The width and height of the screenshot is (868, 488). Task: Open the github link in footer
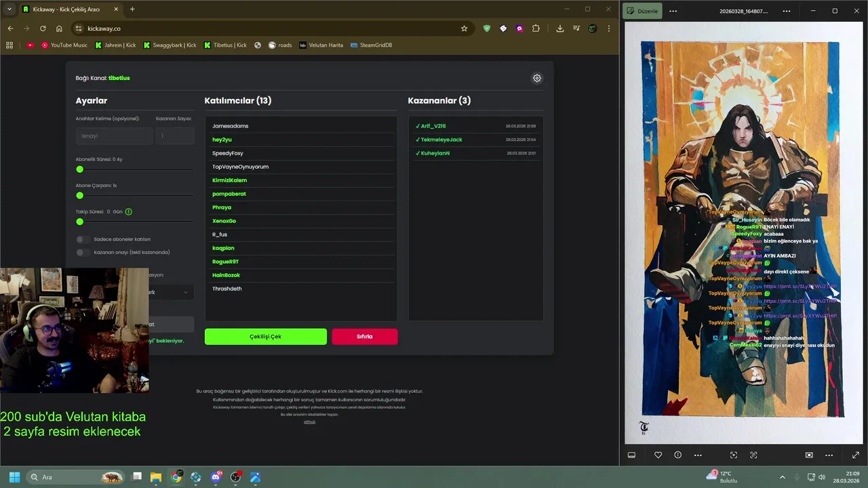[x=309, y=422]
